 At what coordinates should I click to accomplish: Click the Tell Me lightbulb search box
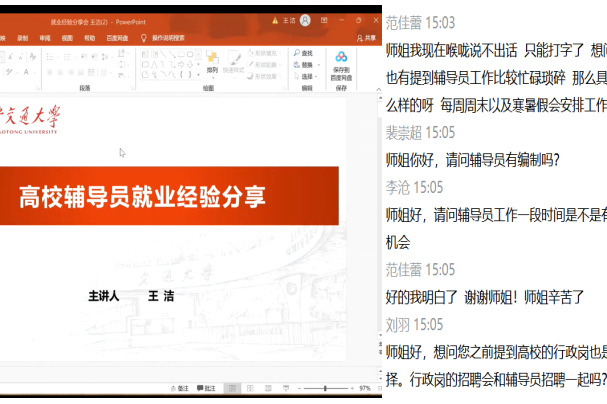point(168,38)
